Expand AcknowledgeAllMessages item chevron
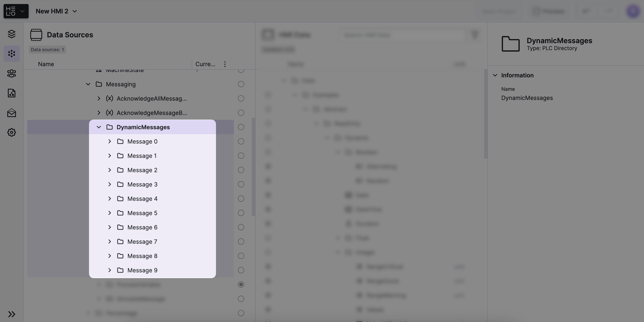Screen dimensions: 644x322 (99, 98)
